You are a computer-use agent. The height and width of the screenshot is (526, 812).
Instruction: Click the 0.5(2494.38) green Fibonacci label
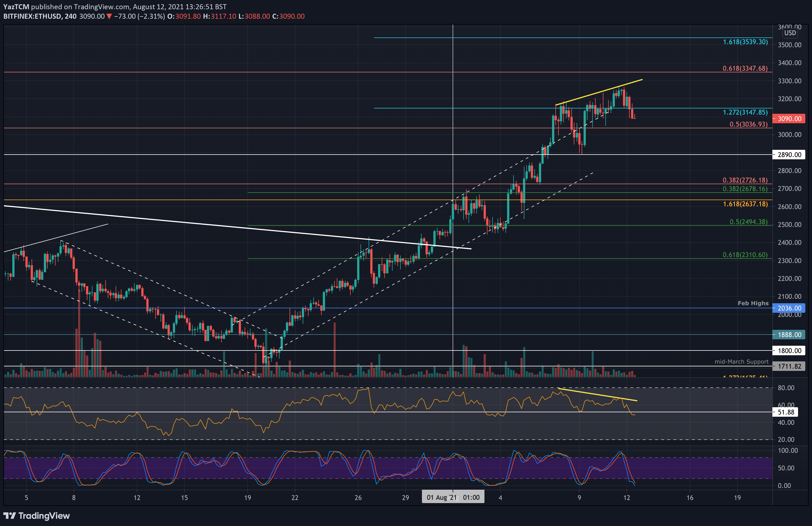(749, 222)
